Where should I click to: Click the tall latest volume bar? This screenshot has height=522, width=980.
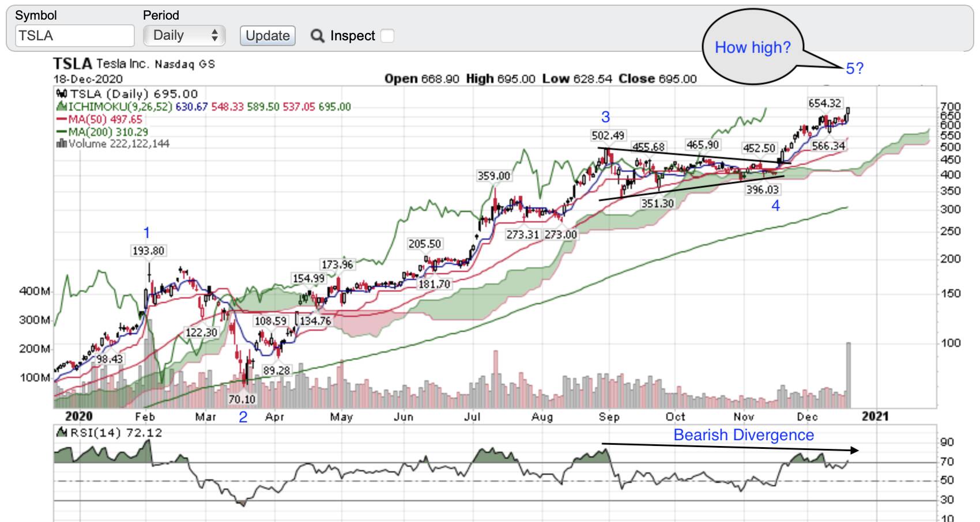point(849,375)
